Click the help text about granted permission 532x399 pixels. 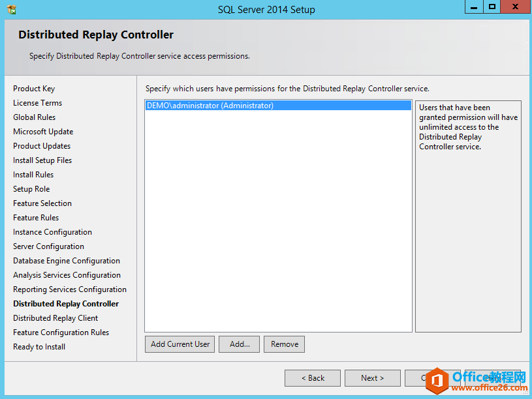tap(468, 127)
